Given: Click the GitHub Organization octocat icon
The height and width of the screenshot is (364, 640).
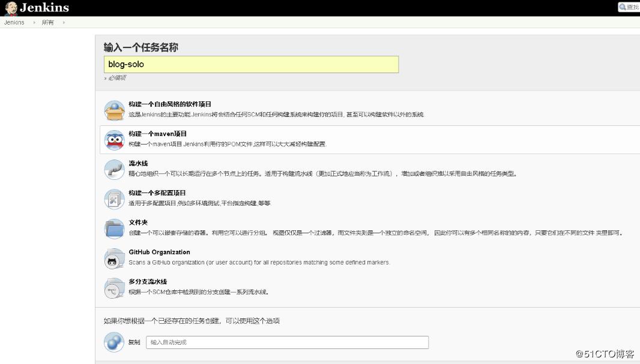Looking at the screenshot, I should 114,257.
